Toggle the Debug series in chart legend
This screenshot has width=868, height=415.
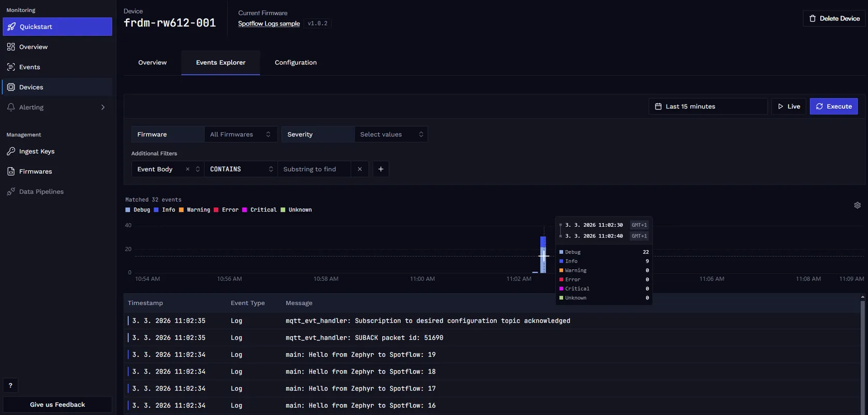point(138,210)
